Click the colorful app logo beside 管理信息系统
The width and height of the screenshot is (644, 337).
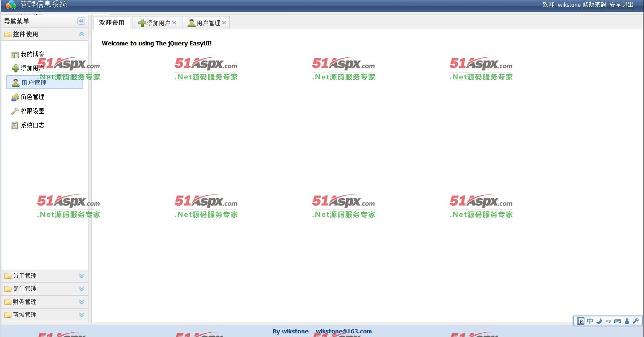point(11,5)
